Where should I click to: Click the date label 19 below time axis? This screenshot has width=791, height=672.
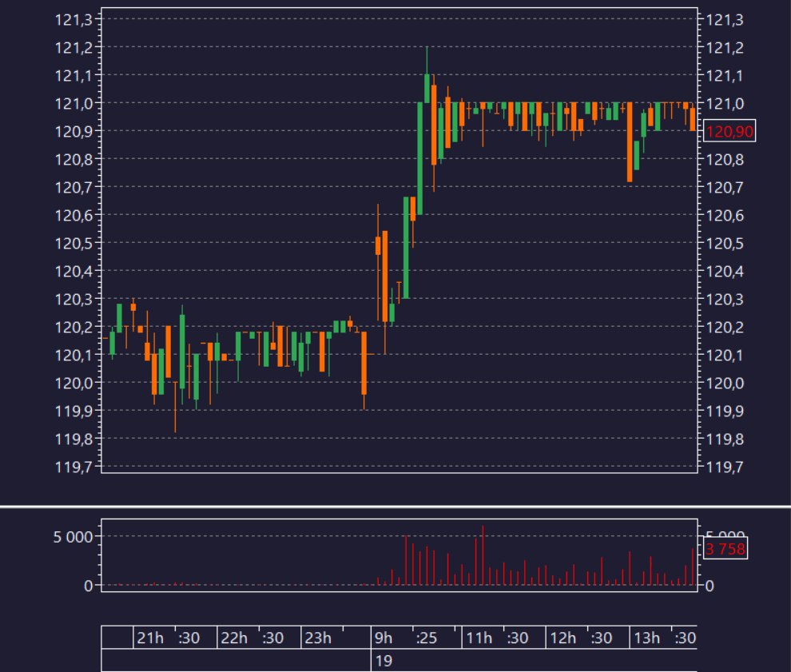(x=384, y=661)
